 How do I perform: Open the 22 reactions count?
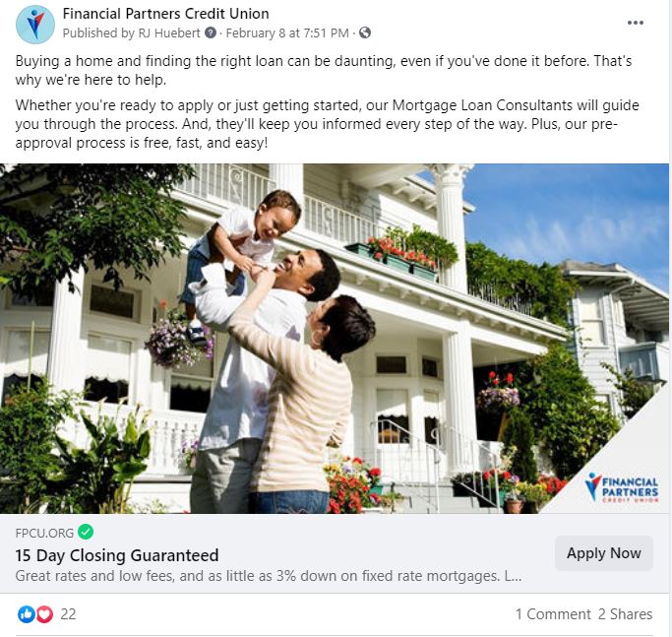[x=68, y=614]
